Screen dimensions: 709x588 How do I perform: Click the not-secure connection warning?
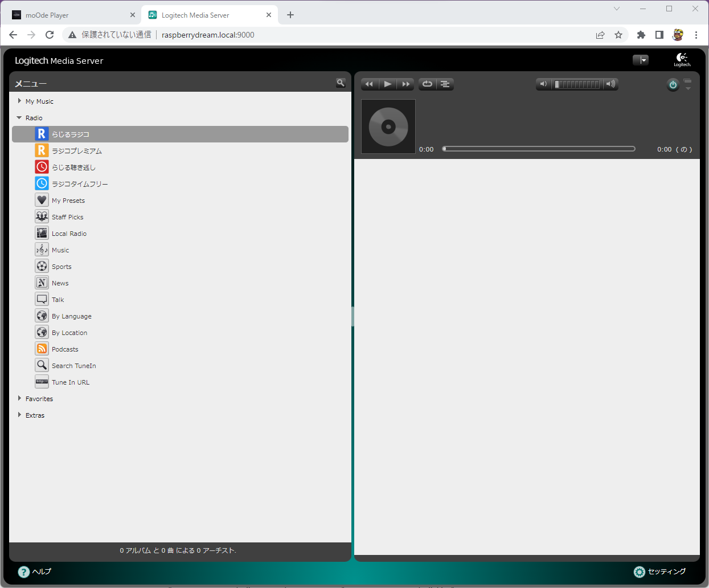tap(110, 35)
